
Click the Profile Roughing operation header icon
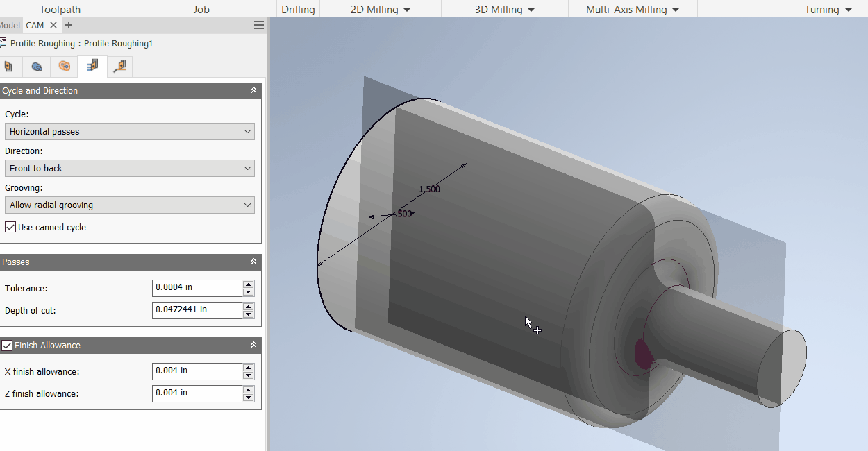click(x=5, y=42)
